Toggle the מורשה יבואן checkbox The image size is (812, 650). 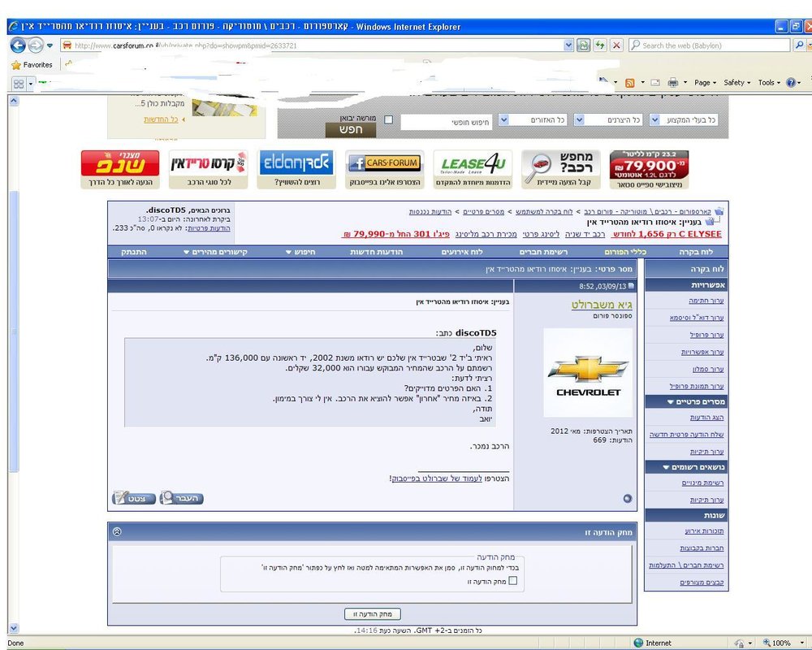(x=388, y=119)
